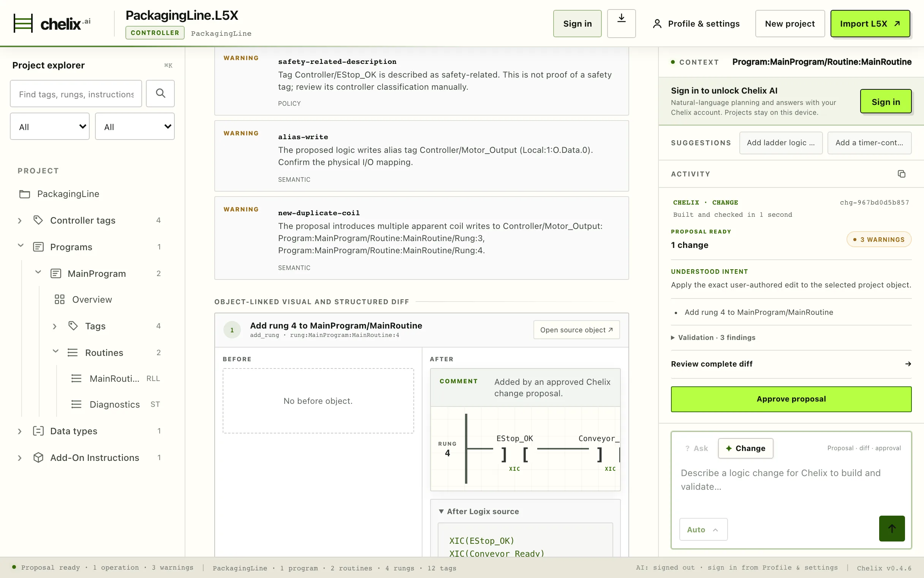Screen dimensions: 924x578
Task: Switch to Ask mode
Action: tap(697, 448)
